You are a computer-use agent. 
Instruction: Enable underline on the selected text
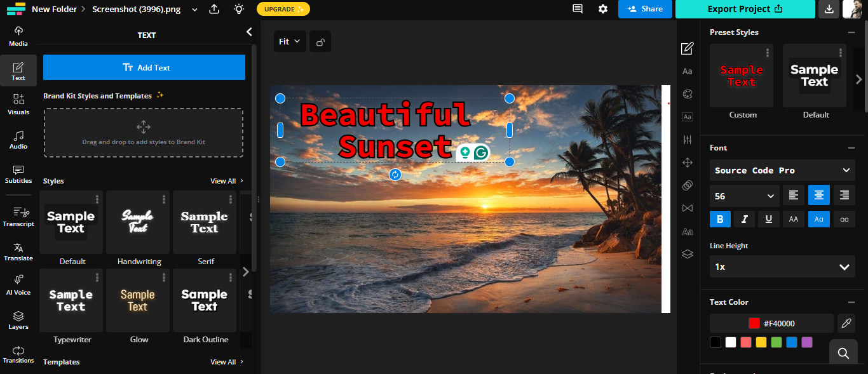coord(768,218)
